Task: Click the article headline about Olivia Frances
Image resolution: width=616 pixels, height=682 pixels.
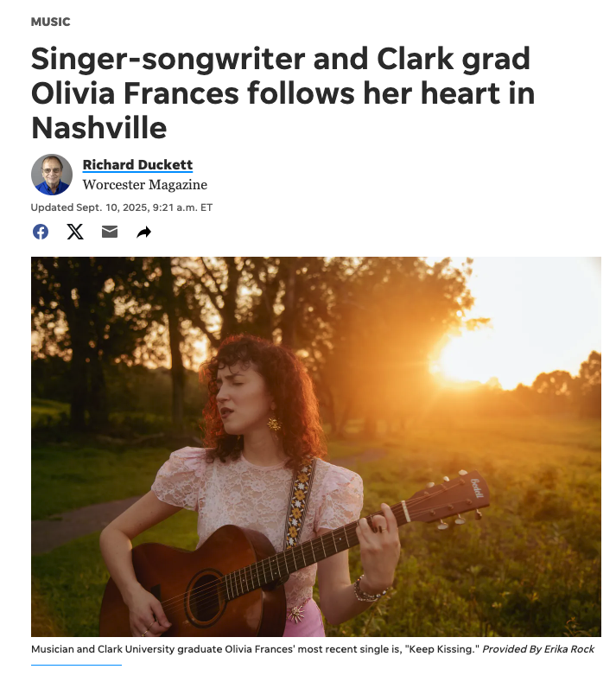Action: pyautogui.click(x=283, y=93)
